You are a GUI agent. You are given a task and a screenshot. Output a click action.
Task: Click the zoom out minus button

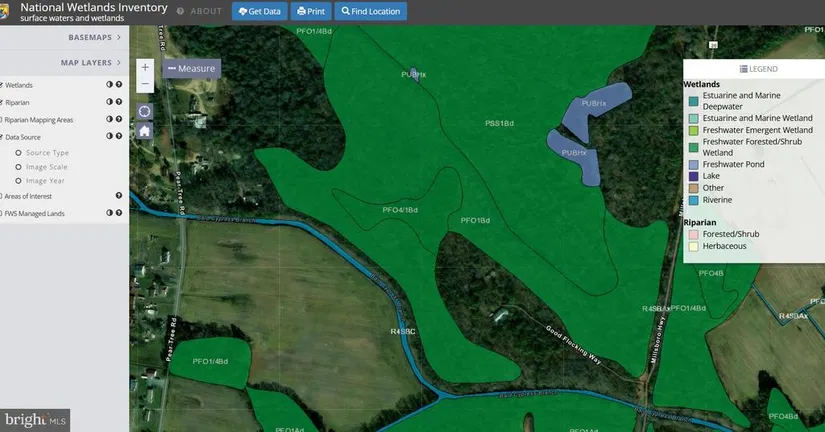coord(145,84)
